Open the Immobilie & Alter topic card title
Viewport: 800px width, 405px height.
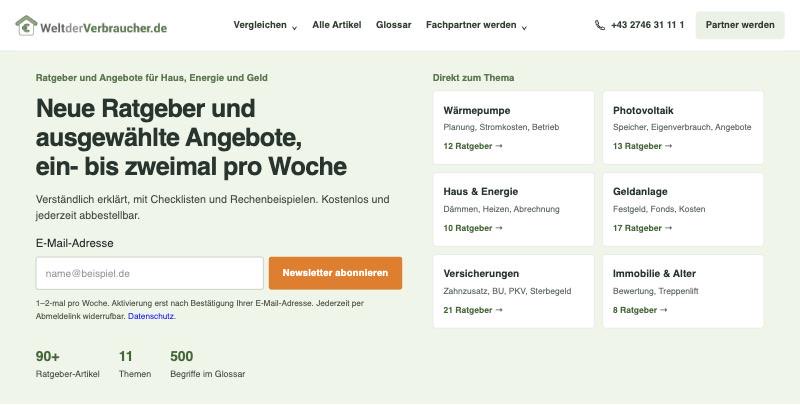point(654,273)
